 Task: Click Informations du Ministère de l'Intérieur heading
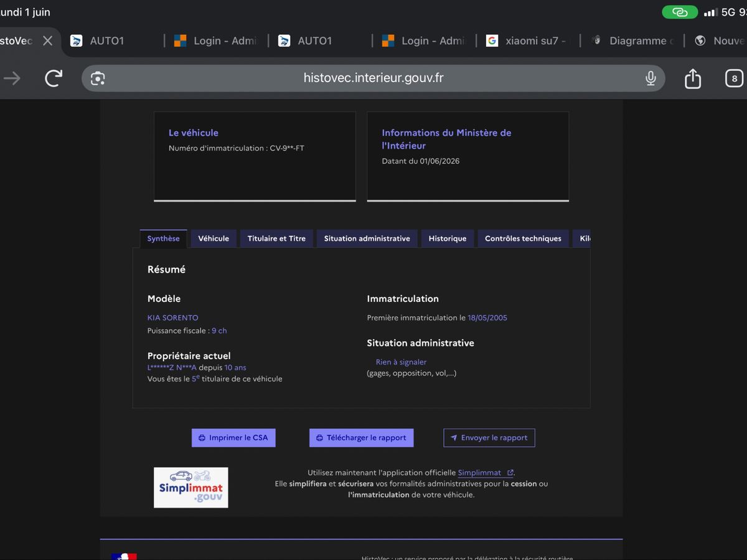(x=446, y=139)
